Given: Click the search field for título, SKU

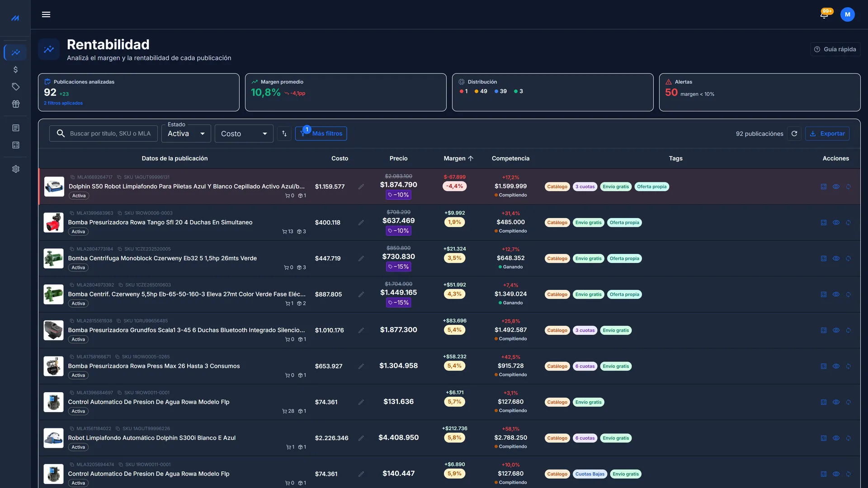Looking at the screenshot, I should coord(104,134).
